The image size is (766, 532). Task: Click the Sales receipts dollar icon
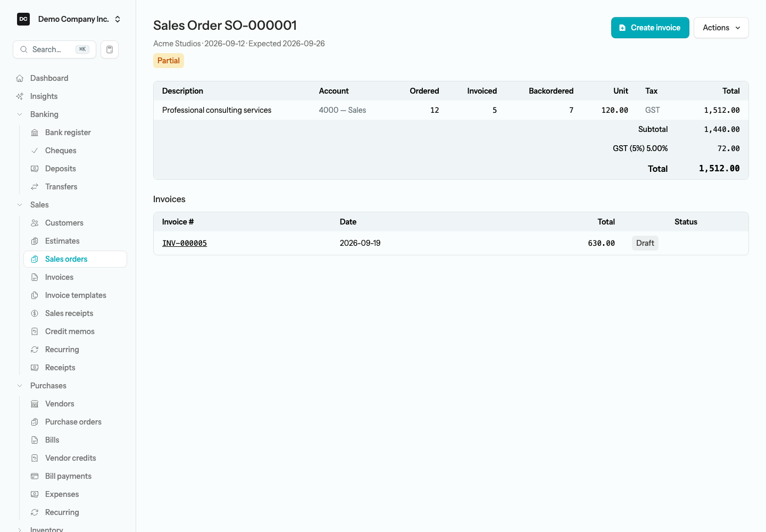(x=35, y=313)
